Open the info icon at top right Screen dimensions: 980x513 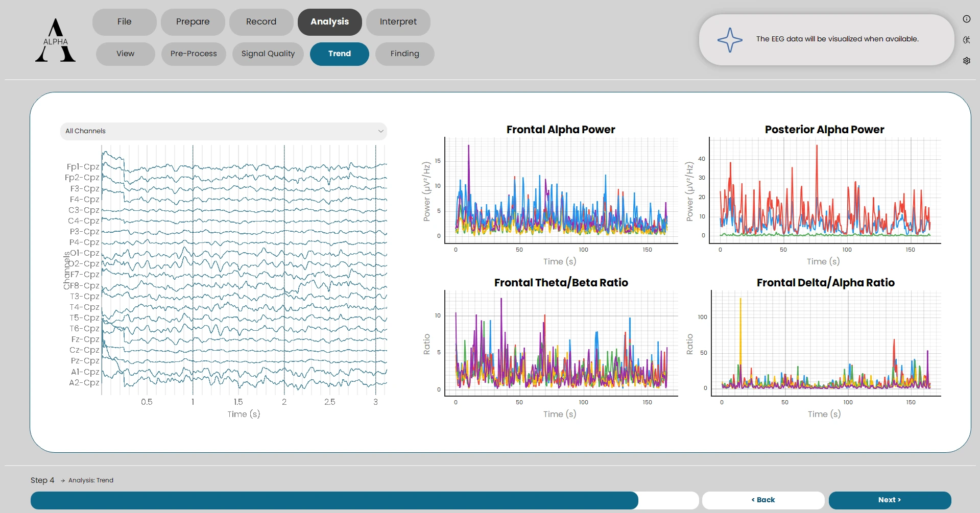(966, 19)
